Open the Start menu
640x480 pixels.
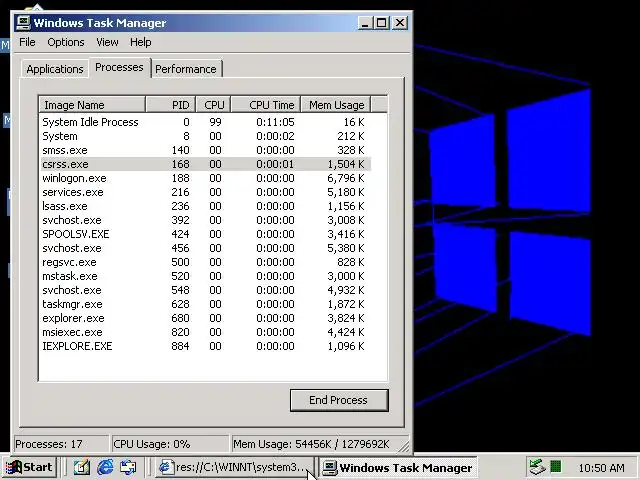point(29,467)
